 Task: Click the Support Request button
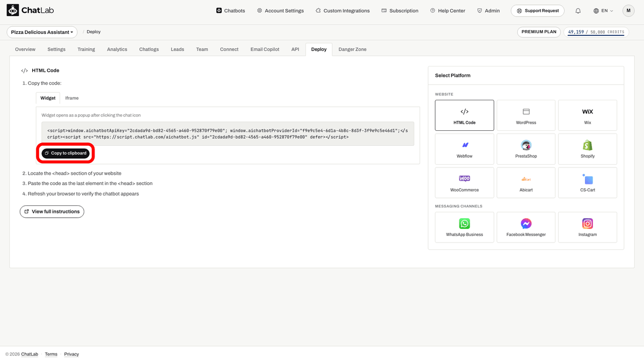538,11
